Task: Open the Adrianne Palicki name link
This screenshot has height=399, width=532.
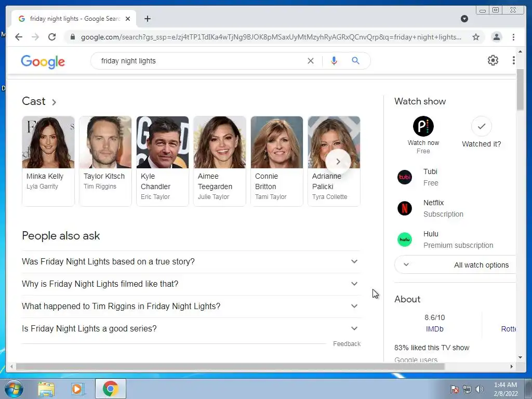Action: click(326, 181)
